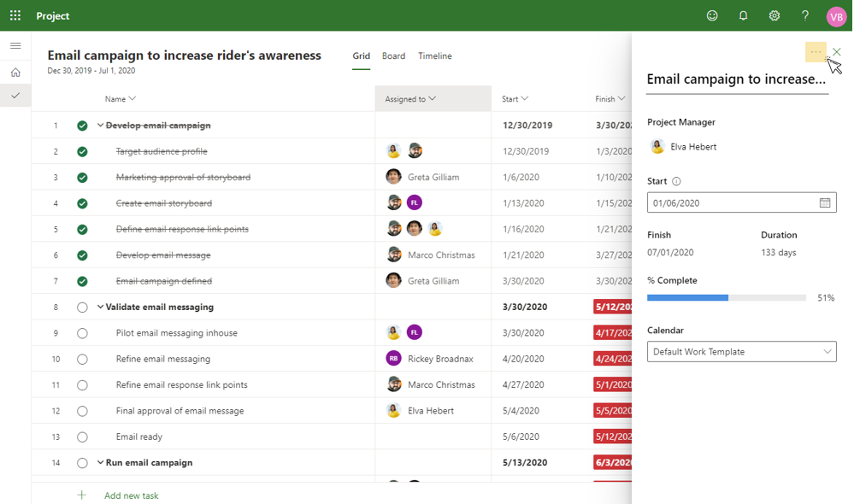Mark Pilot email messaging inhouse complete
Image resolution: width=854 pixels, height=504 pixels.
point(82,333)
